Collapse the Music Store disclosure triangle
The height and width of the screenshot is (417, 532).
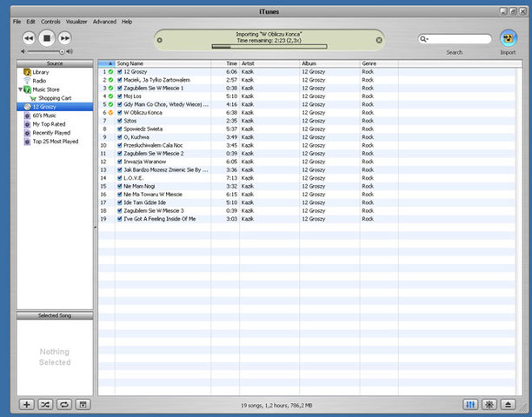[20, 89]
